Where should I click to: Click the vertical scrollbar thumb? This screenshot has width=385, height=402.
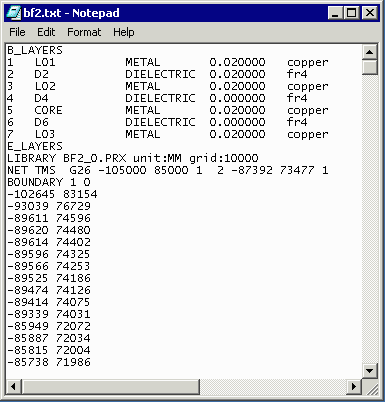(370, 67)
